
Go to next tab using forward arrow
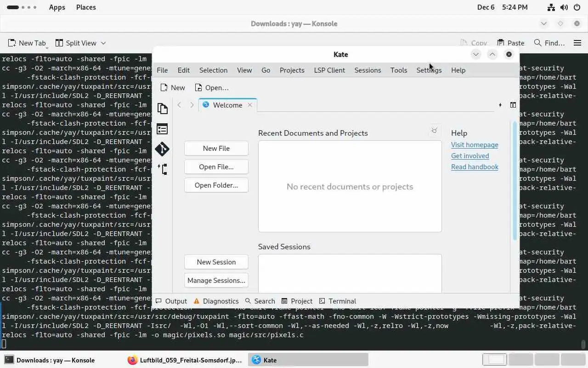pyautogui.click(x=192, y=105)
